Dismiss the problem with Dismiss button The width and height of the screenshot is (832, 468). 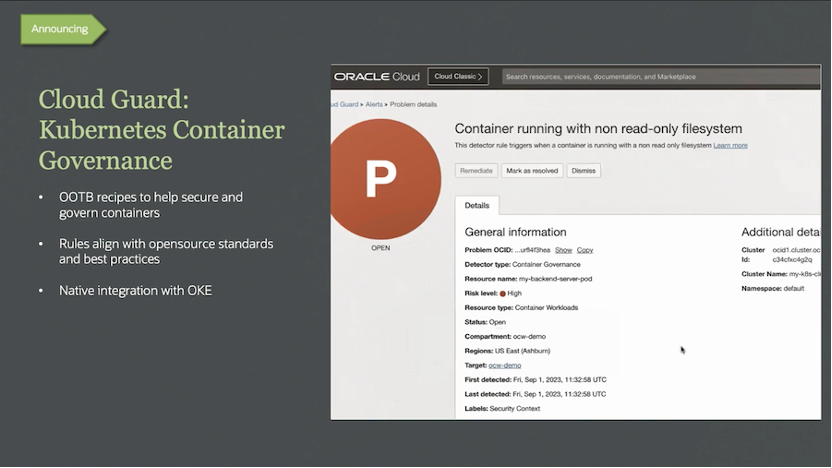[584, 171]
